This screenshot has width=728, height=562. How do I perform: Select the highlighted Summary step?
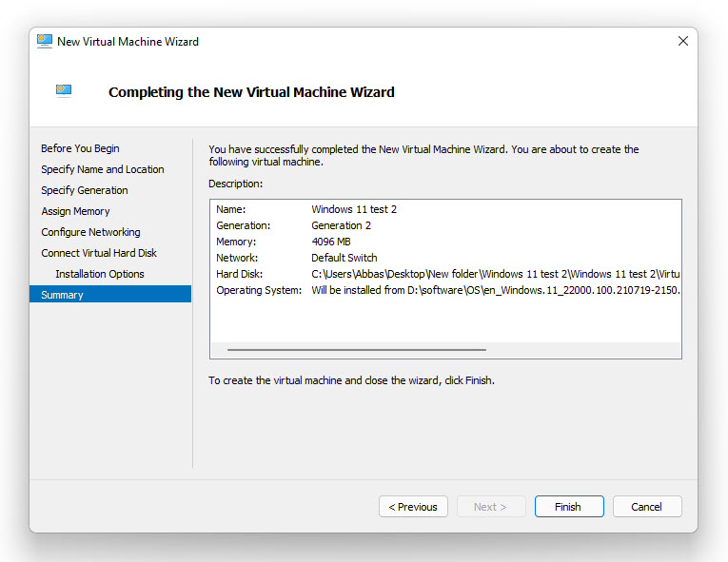(110, 294)
